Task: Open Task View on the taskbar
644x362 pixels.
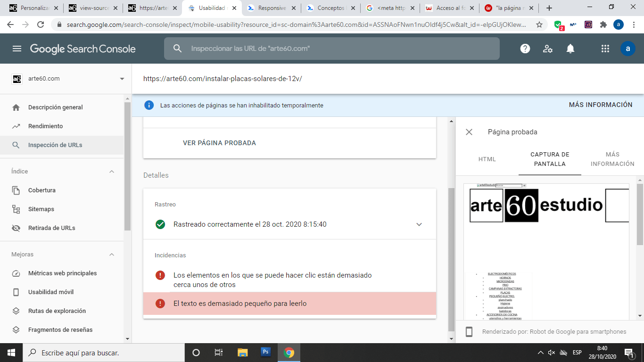Action: (219, 353)
